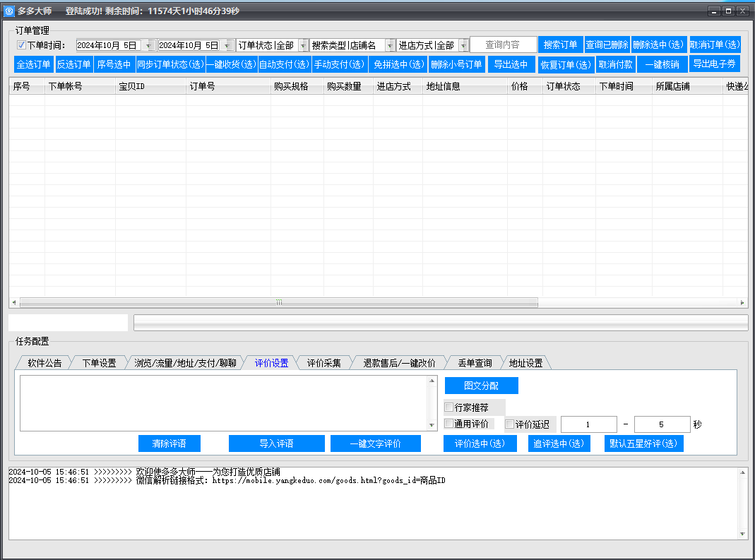Check the 评价延迟 option
755x560 pixels.
(x=510, y=424)
